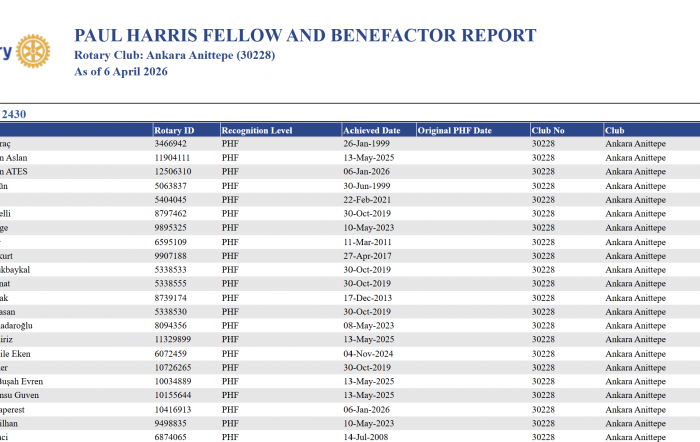
Task: Click the name cell ending 'ile Eken'
Action: pos(15,354)
